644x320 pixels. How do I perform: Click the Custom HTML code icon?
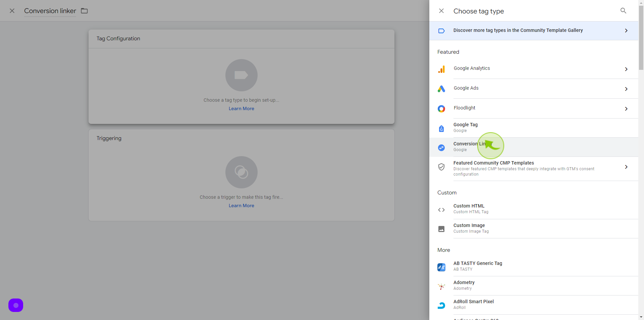point(441,210)
